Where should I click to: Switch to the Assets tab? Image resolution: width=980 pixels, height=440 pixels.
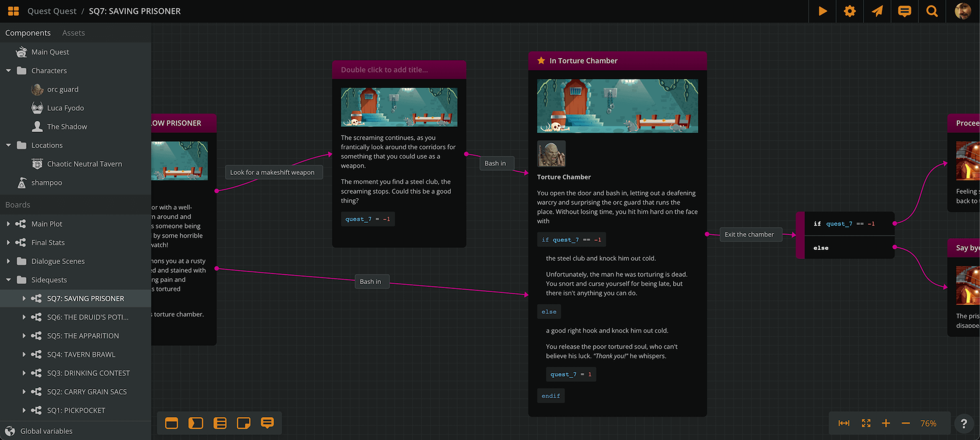(73, 33)
